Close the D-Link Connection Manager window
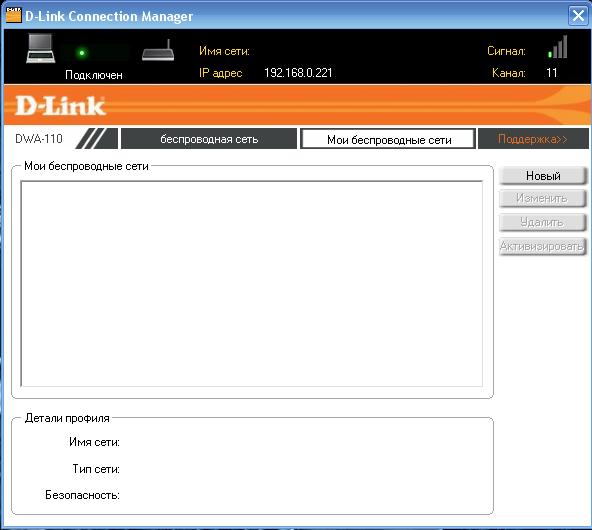The width and height of the screenshot is (592, 530). point(578,16)
